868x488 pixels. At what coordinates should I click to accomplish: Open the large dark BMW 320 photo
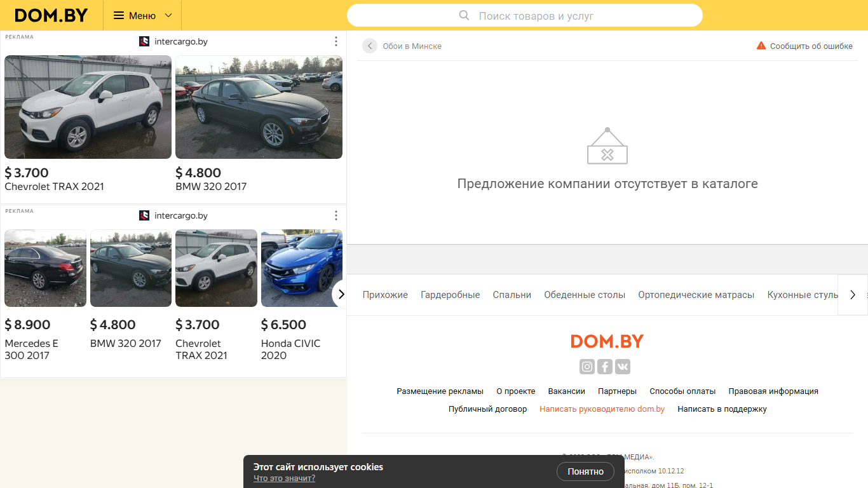click(x=259, y=107)
